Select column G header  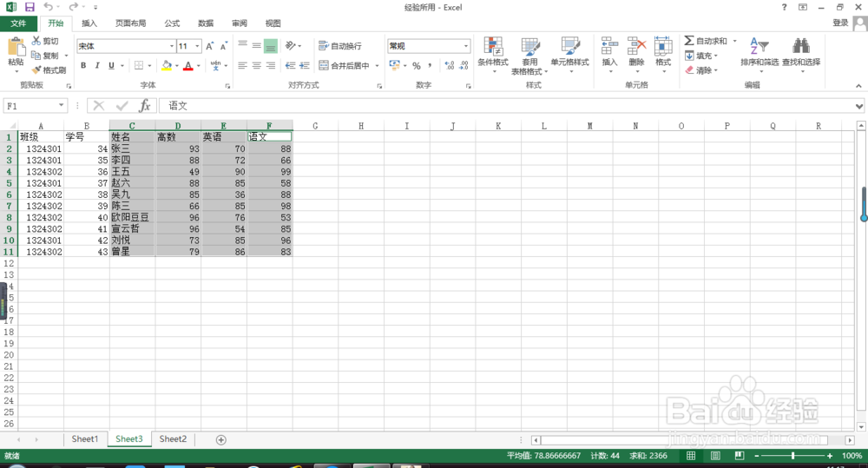tap(315, 126)
